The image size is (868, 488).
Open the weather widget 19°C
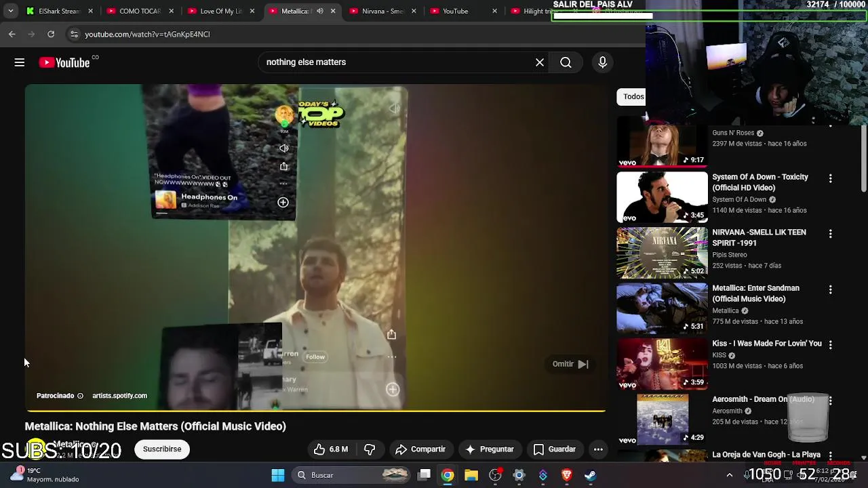pyautogui.click(x=46, y=474)
